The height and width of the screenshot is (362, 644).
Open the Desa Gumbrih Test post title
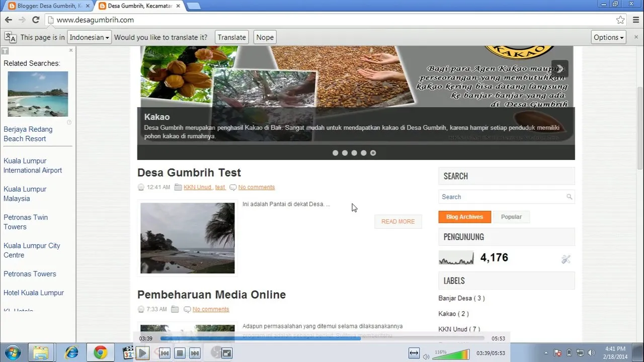189,172
